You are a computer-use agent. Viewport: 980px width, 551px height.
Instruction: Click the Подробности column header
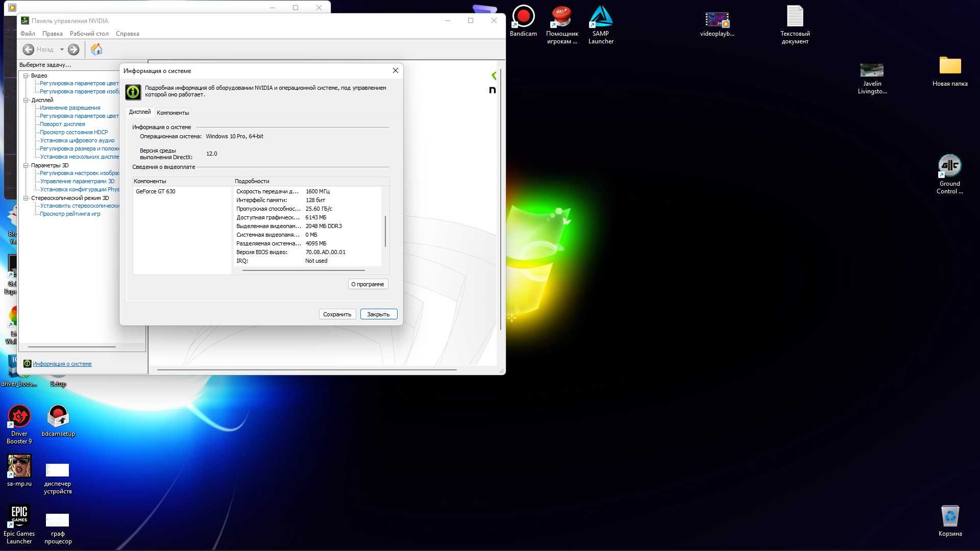(x=310, y=181)
